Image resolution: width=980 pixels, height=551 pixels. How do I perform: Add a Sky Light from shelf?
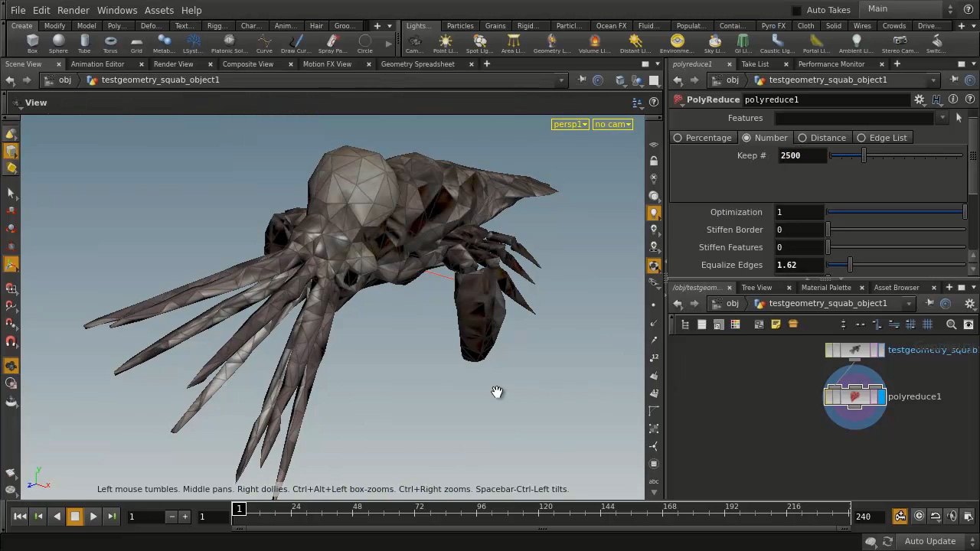(714, 44)
